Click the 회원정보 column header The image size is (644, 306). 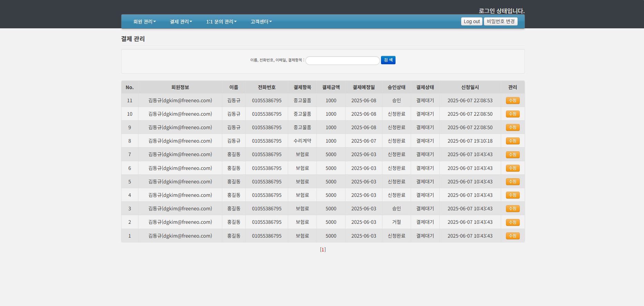(x=180, y=87)
